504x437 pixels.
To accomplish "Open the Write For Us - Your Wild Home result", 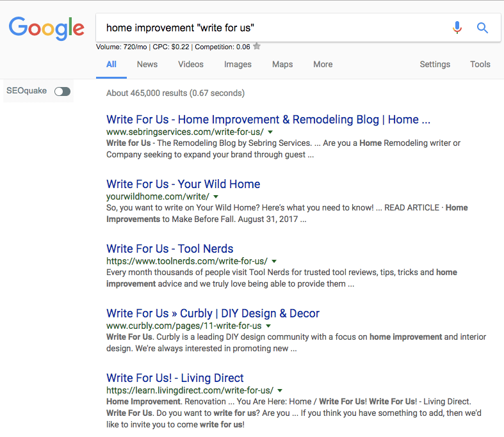I will click(x=183, y=184).
